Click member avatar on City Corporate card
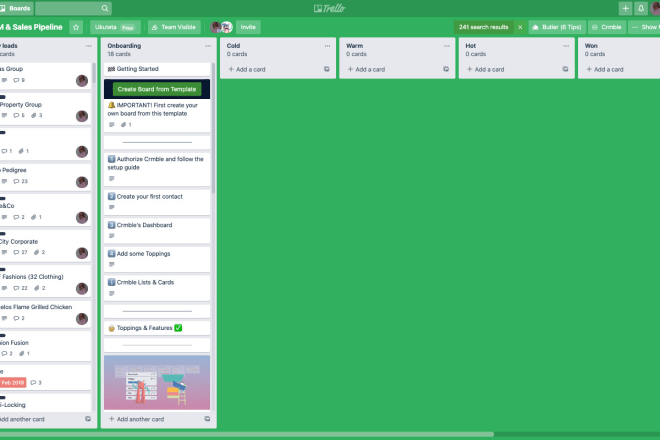Image resolution: width=660 pixels, height=440 pixels. click(82, 253)
